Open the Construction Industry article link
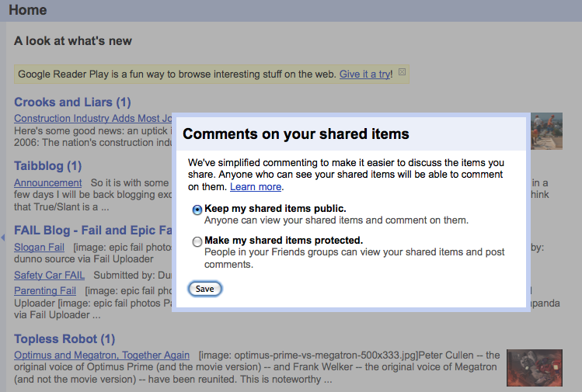582x392 pixels. [87, 119]
